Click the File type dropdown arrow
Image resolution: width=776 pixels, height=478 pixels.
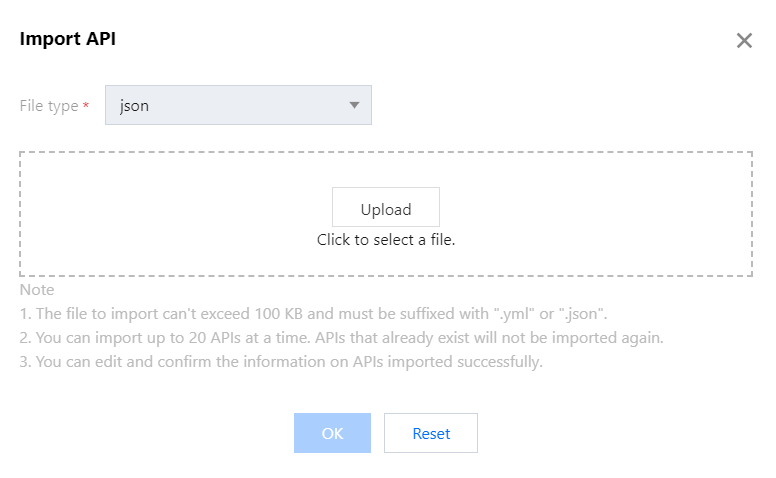(x=354, y=105)
